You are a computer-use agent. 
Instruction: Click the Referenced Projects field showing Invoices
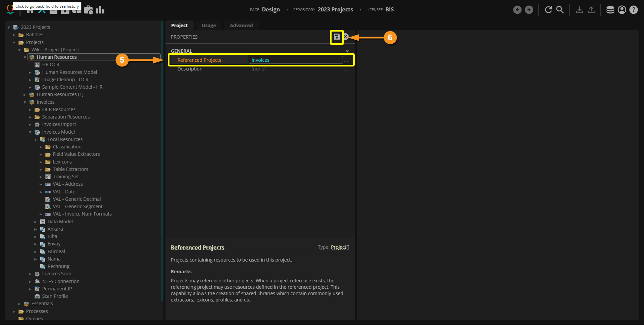tap(295, 60)
